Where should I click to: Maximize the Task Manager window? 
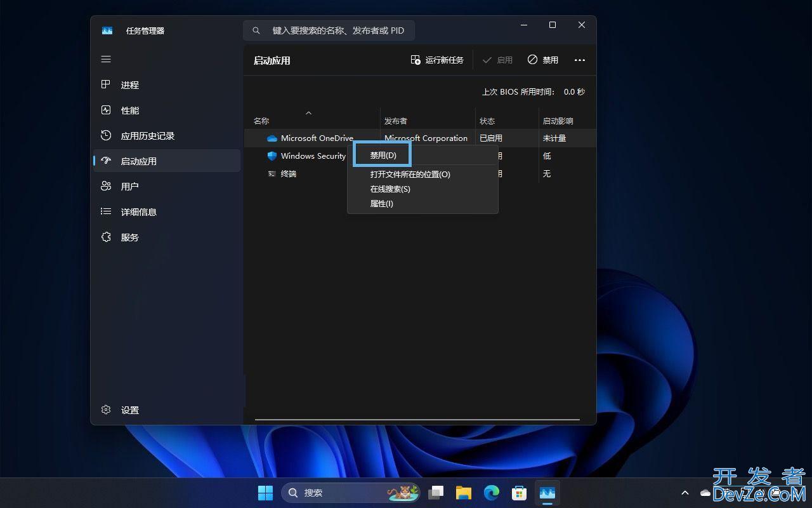coord(553,25)
